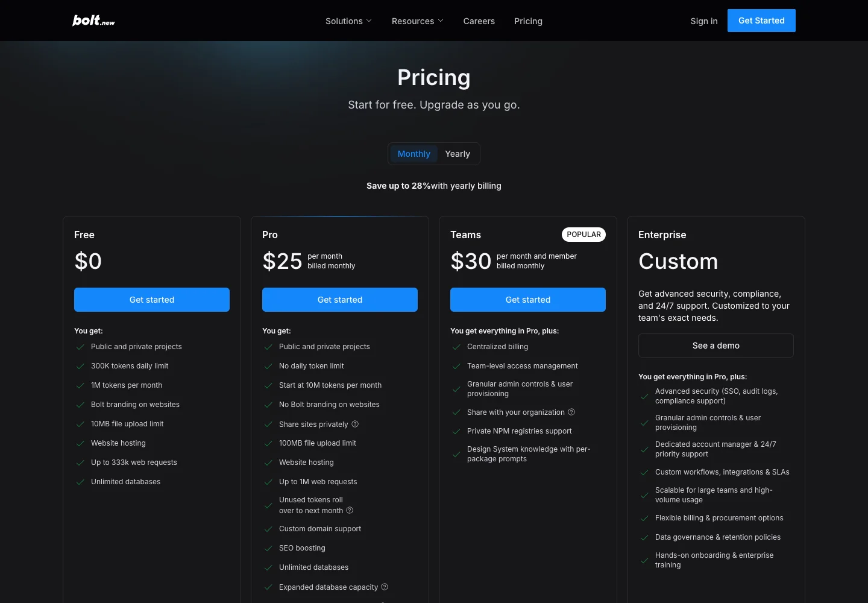Click 'Bolt branding on websites' in Free plan
The image size is (868, 603).
click(x=135, y=405)
